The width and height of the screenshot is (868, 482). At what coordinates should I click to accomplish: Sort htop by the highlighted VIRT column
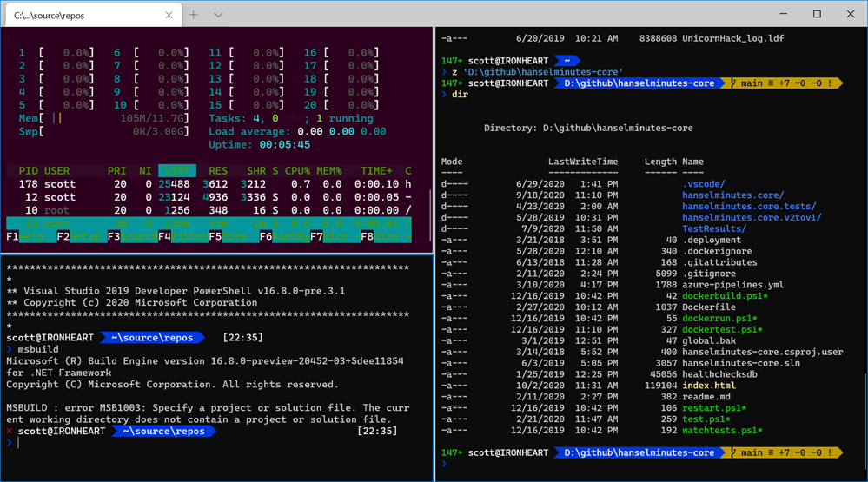176,171
